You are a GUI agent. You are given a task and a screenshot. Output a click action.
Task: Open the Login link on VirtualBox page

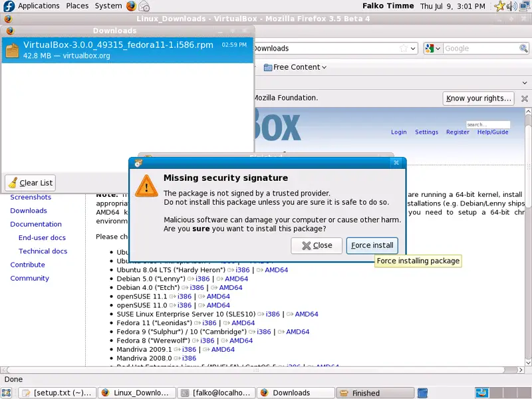click(x=398, y=132)
